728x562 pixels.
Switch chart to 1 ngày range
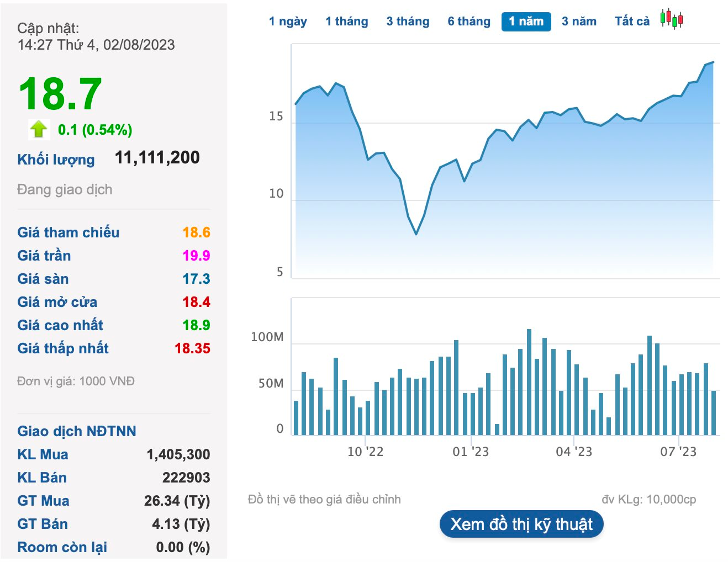coord(288,22)
